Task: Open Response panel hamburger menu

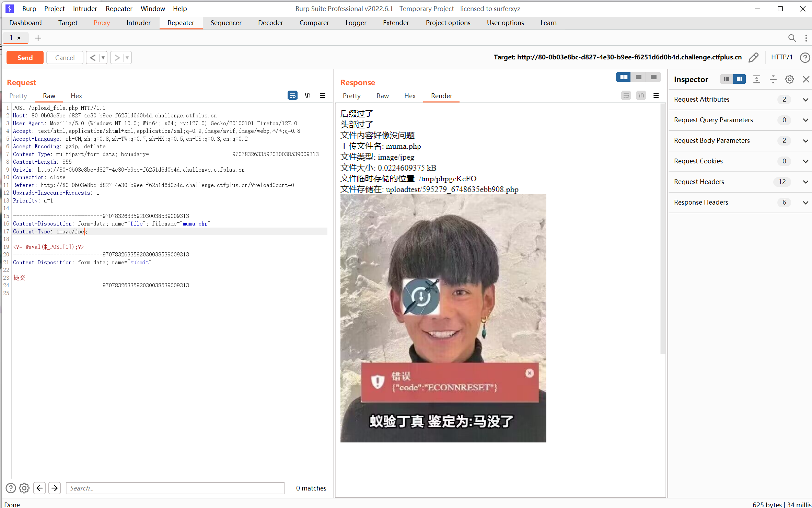Action: (x=656, y=95)
